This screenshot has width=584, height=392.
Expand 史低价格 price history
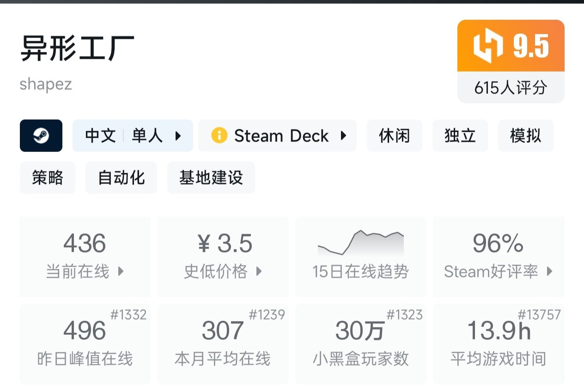click(x=223, y=256)
